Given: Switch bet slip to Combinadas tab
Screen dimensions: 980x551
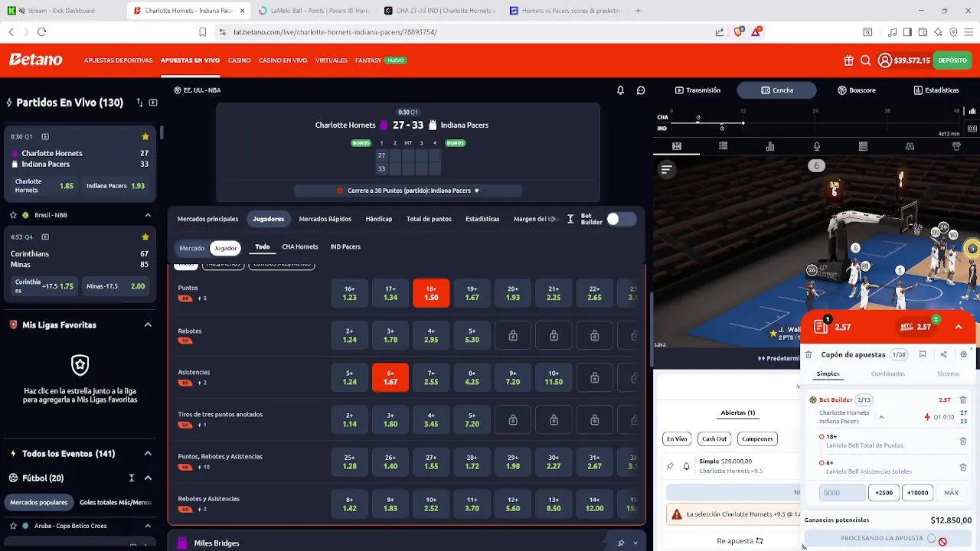Looking at the screenshot, I should click(888, 373).
